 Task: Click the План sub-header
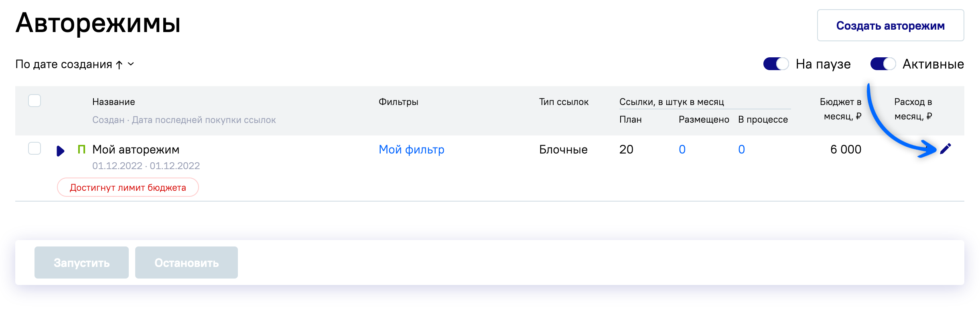[630, 119]
